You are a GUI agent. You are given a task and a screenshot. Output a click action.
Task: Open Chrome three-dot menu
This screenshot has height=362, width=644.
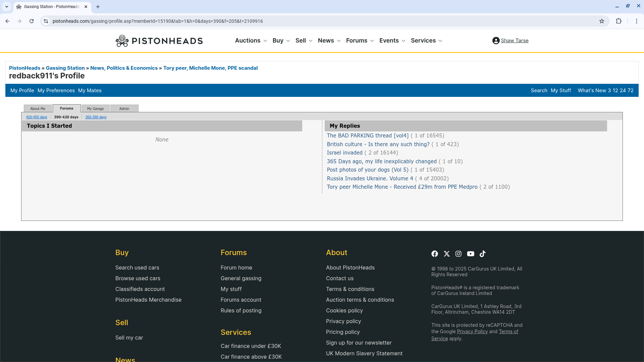(x=637, y=21)
